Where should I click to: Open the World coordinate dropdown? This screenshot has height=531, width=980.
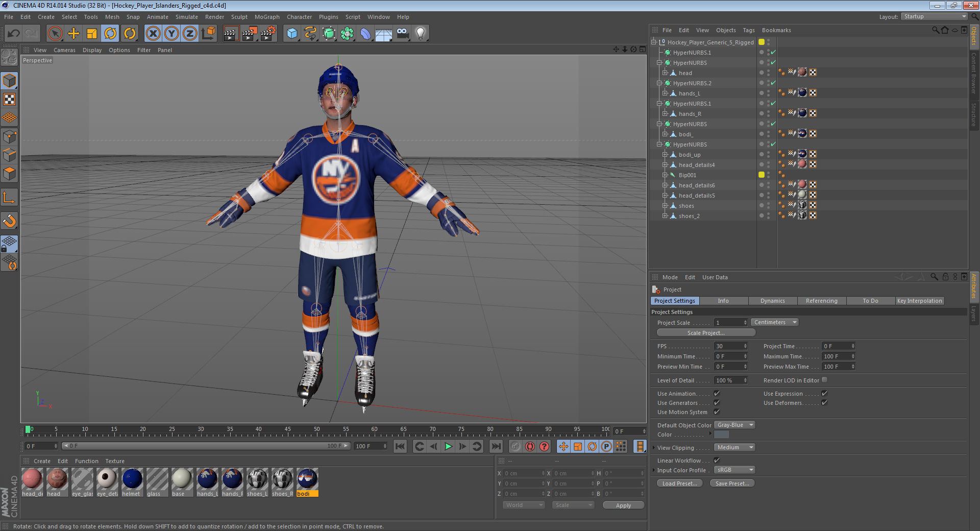point(524,505)
